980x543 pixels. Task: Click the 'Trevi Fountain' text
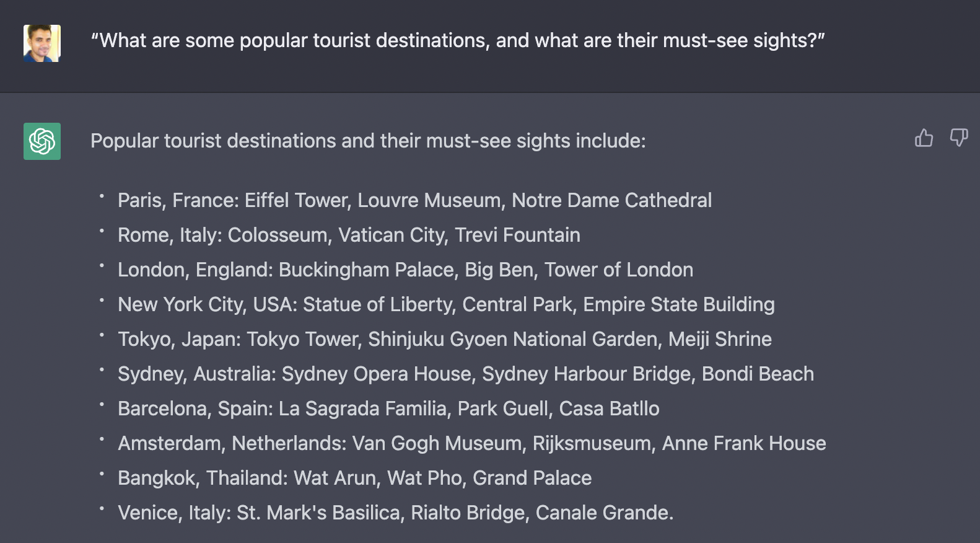[517, 236]
